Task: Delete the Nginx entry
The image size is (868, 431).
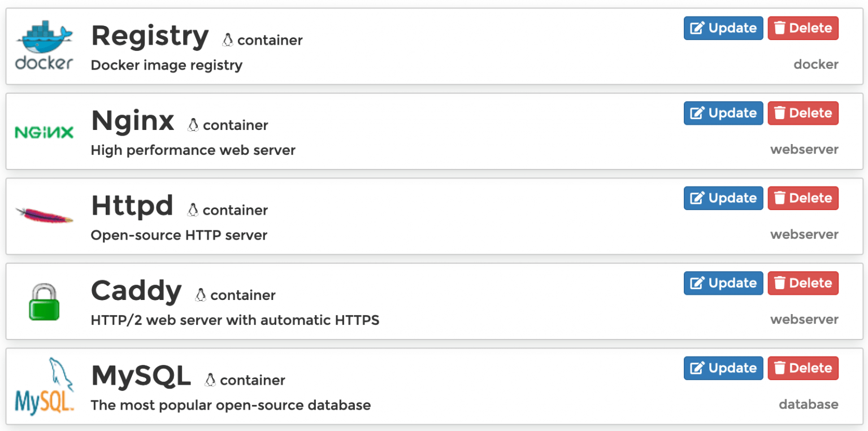Action: pos(803,113)
